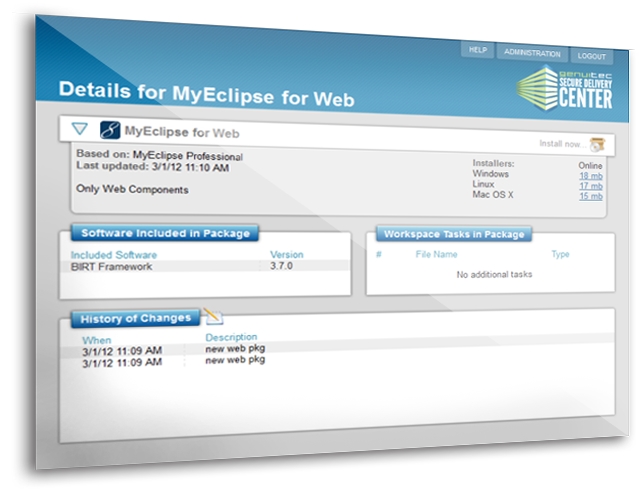639x492 pixels.
Task: Click the File Name column header
Action: (436, 254)
